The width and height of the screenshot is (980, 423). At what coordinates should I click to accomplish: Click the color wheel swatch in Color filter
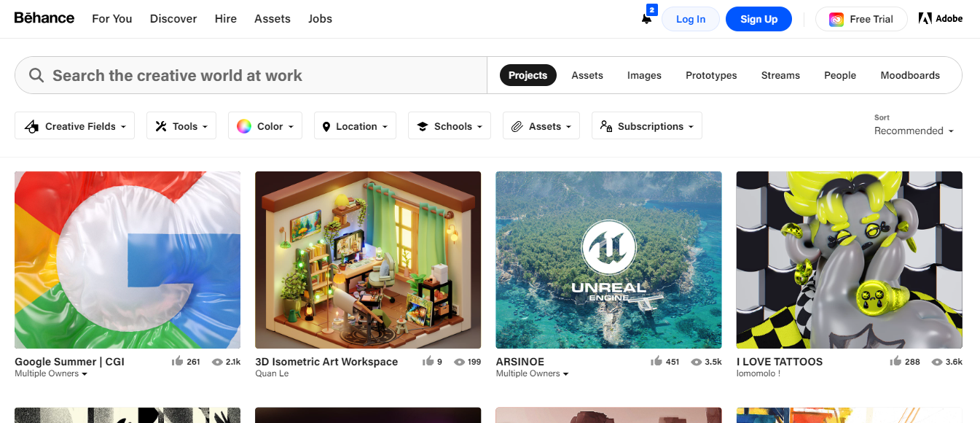(x=243, y=126)
